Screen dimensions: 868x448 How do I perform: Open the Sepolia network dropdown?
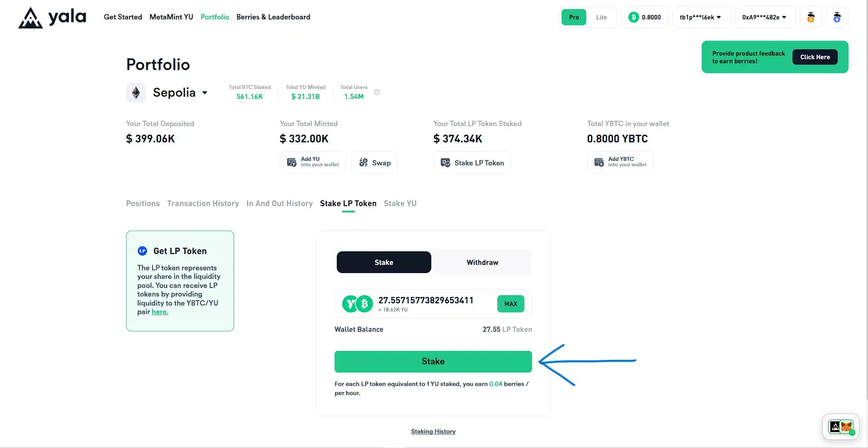pyautogui.click(x=205, y=93)
